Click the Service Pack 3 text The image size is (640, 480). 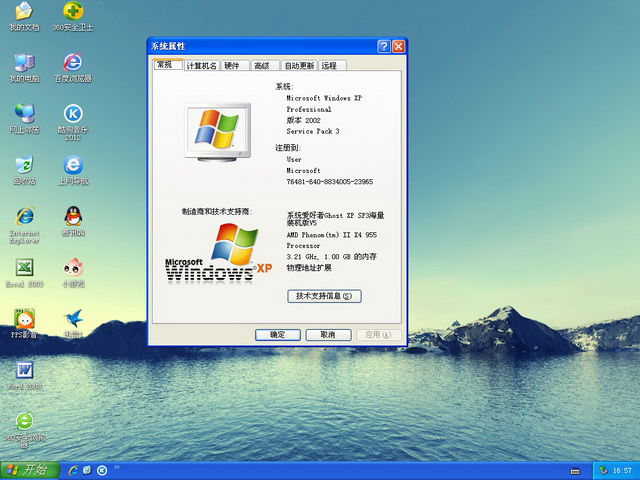pyautogui.click(x=313, y=131)
